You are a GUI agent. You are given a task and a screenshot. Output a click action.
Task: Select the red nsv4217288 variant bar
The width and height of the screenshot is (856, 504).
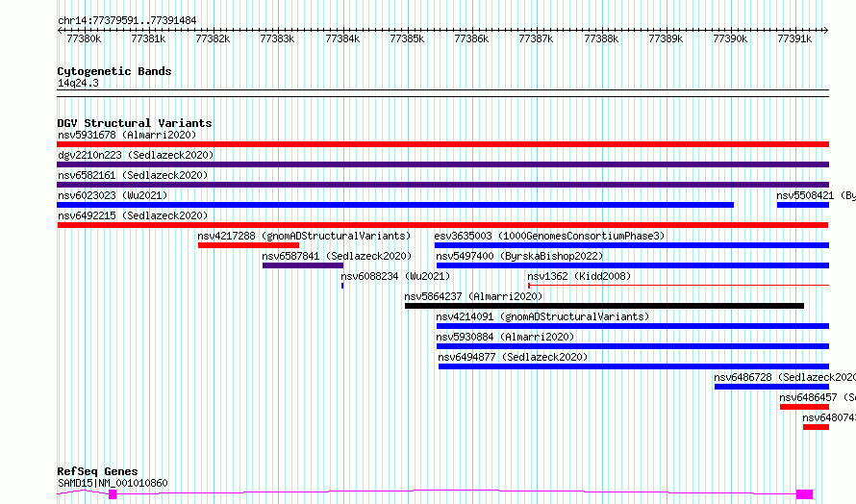(x=248, y=245)
